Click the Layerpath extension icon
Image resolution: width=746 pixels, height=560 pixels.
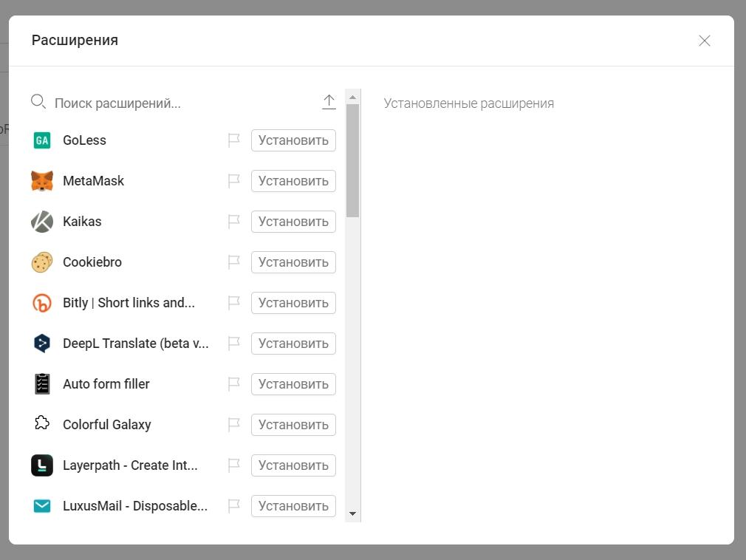click(42, 465)
